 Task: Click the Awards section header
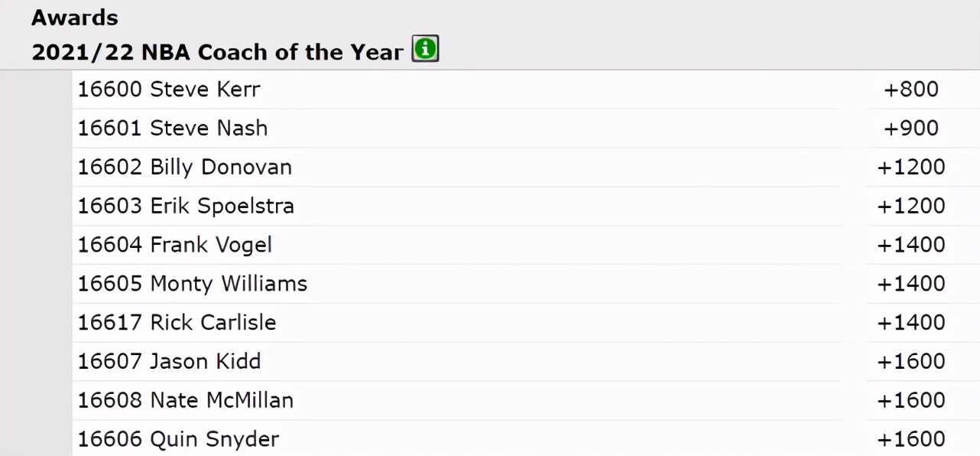coord(75,17)
